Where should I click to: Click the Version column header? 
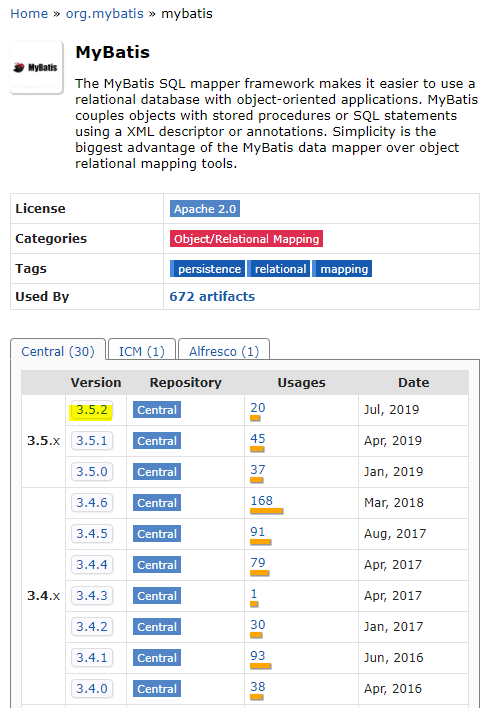96,382
